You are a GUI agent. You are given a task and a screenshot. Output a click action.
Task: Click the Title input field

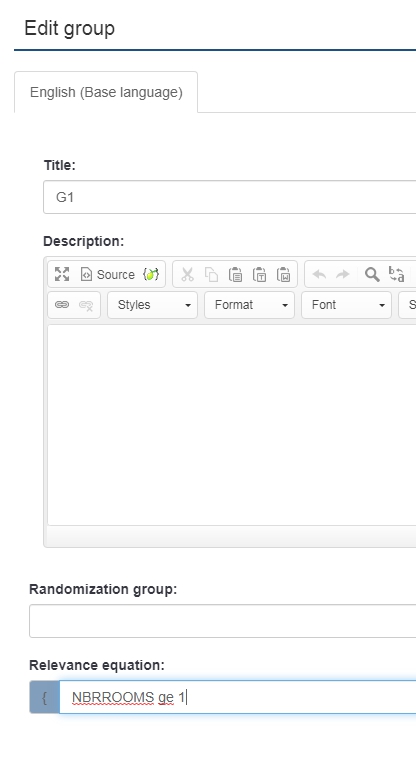(x=230, y=197)
